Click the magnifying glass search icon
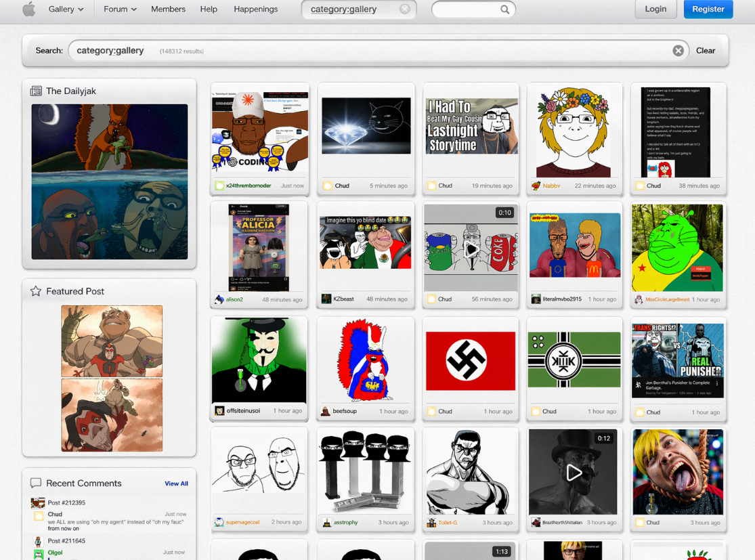This screenshot has width=755, height=560. 504,9
